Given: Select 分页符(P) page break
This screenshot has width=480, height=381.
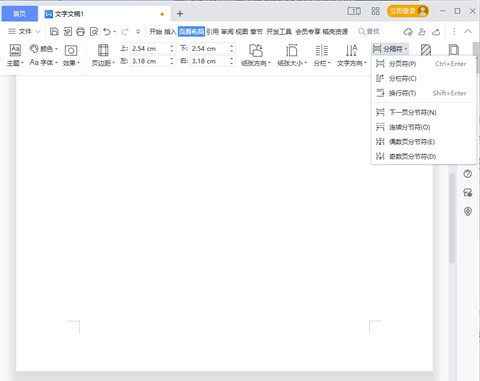Looking at the screenshot, I should [423, 64].
